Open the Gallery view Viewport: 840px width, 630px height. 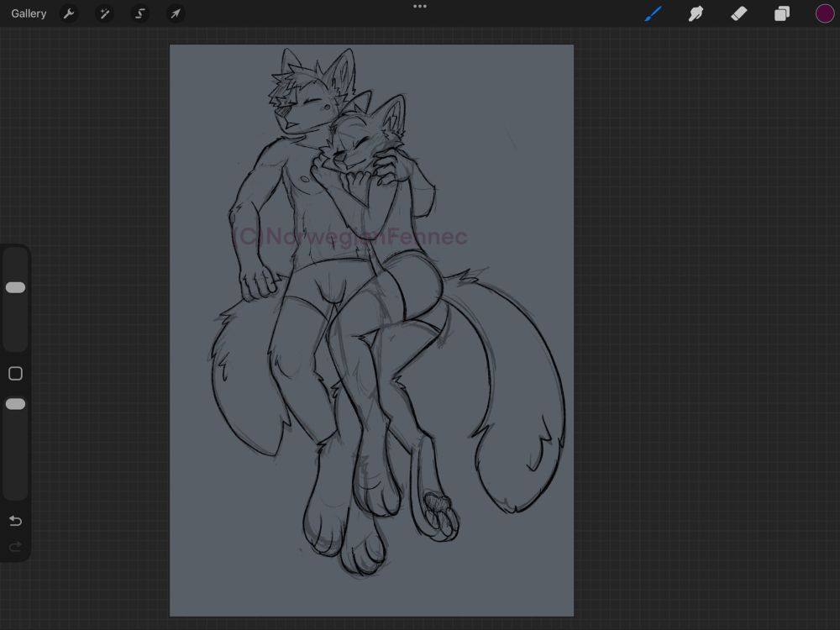(x=29, y=13)
